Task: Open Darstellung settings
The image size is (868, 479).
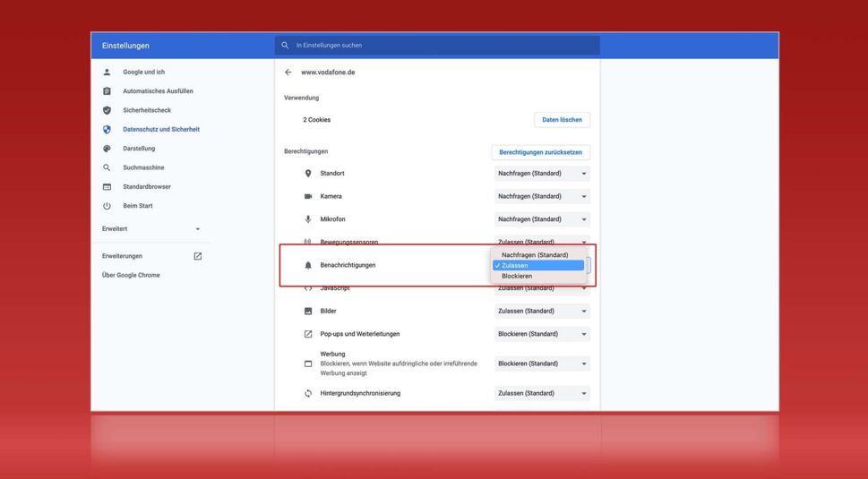Action: click(x=139, y=149)
